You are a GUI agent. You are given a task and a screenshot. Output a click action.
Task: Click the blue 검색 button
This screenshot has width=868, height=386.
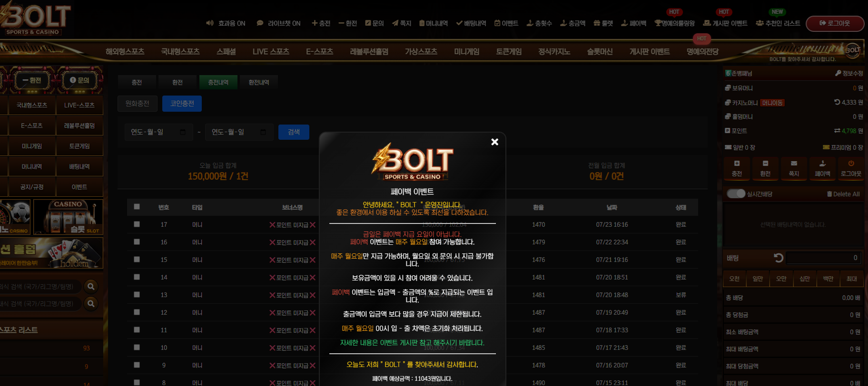coord(294,132)
